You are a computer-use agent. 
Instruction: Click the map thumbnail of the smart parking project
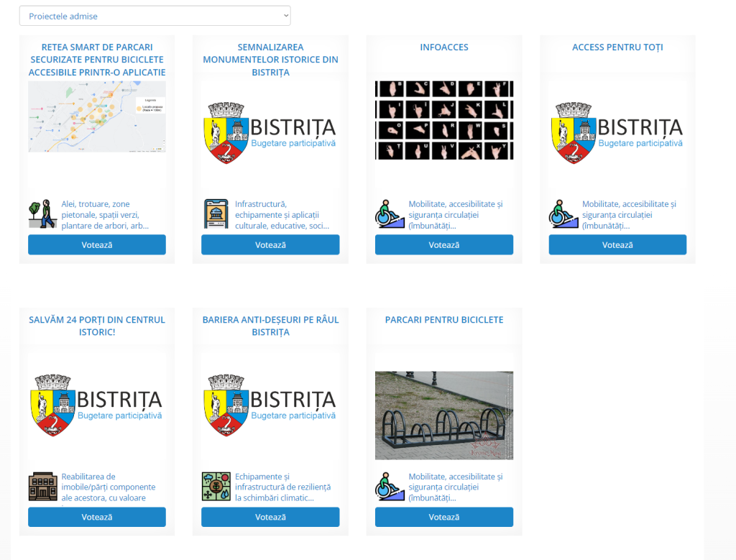[x=96, y=116]
